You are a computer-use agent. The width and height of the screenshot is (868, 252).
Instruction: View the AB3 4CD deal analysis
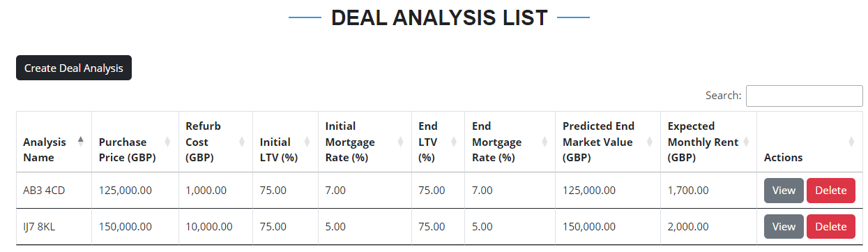pos(784,190)
